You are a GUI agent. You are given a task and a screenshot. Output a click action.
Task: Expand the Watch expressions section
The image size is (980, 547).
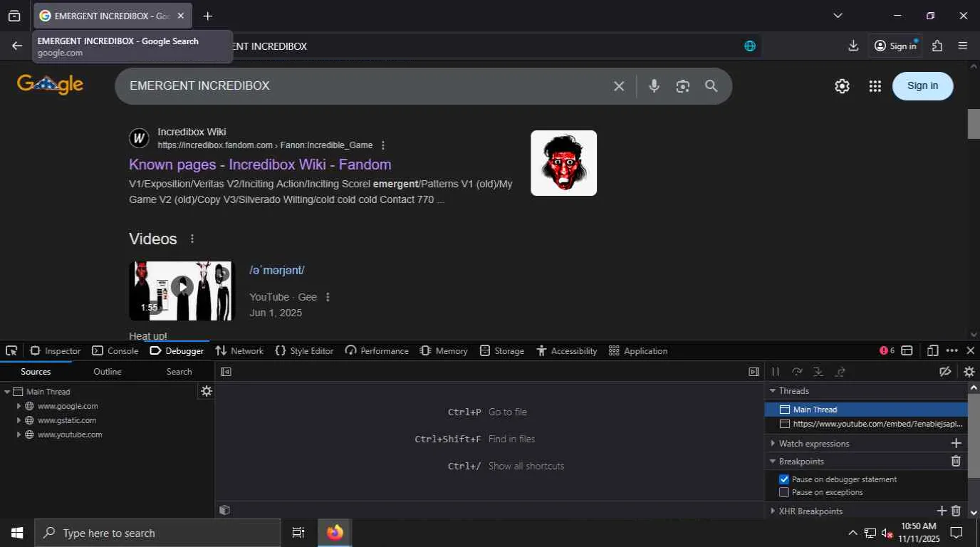click(773, 444)
